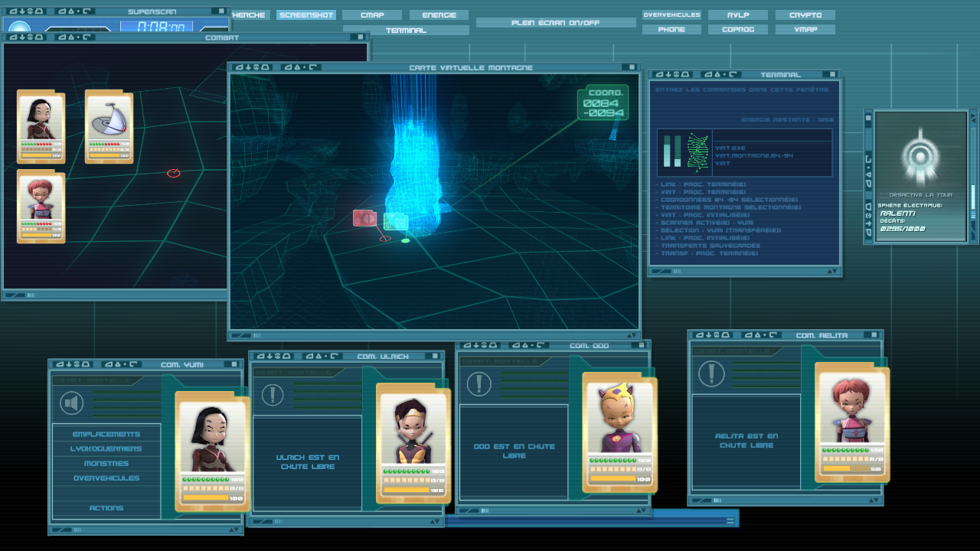980x551 pixels.
Task: Select the green marker on the mountain map
Action: (x=395, y=222)
